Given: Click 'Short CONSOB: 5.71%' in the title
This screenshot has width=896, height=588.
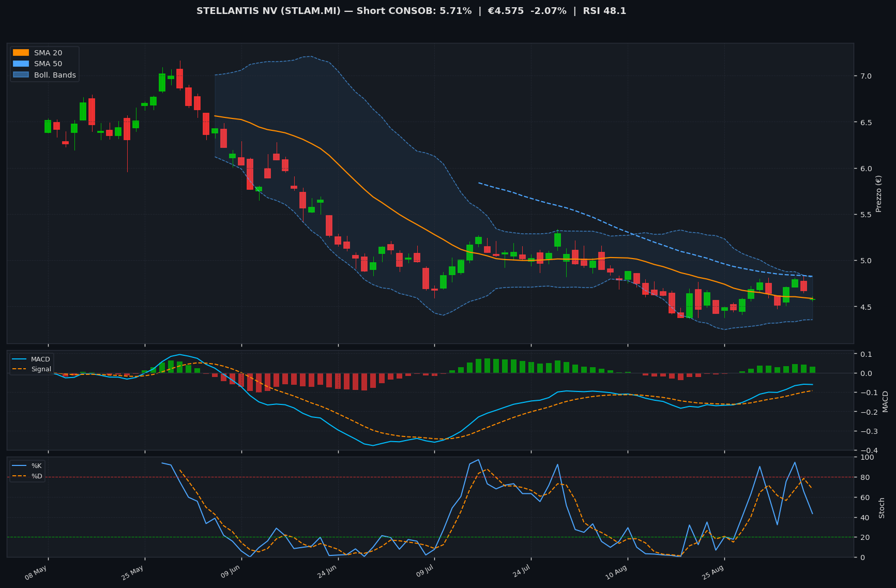Looking at the screenshot, I should pos(413,11).
